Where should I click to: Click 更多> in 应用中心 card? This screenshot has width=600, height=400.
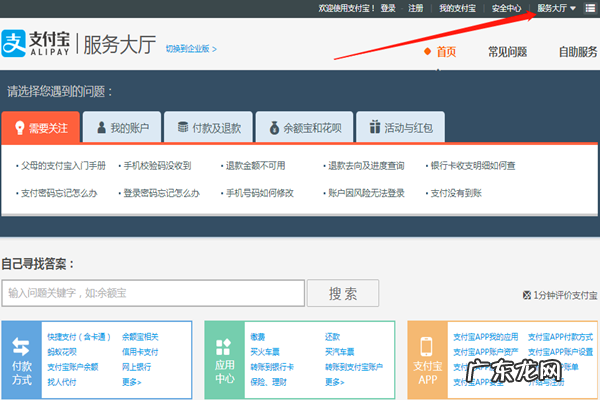tap(334, 382)
